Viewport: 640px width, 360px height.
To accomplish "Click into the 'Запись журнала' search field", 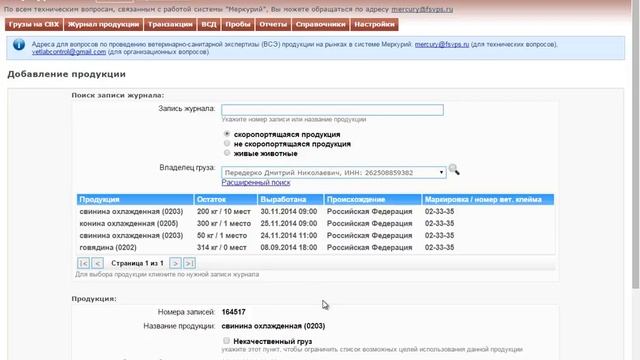I will [x=332, y=110].
